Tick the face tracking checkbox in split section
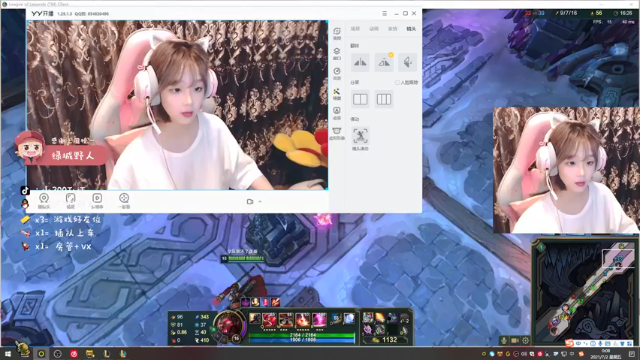This screenshot has height=360, width=640. 397,82
